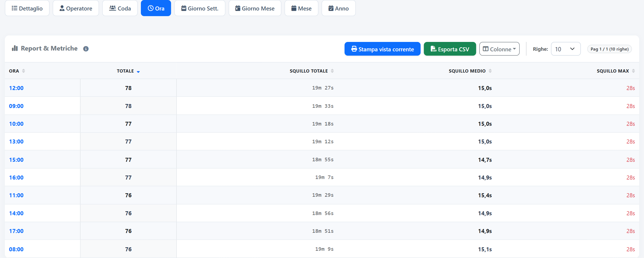644x258 pixels.
Task: Click the 19m 7s squillo totale value
Action: coord(324,177)
